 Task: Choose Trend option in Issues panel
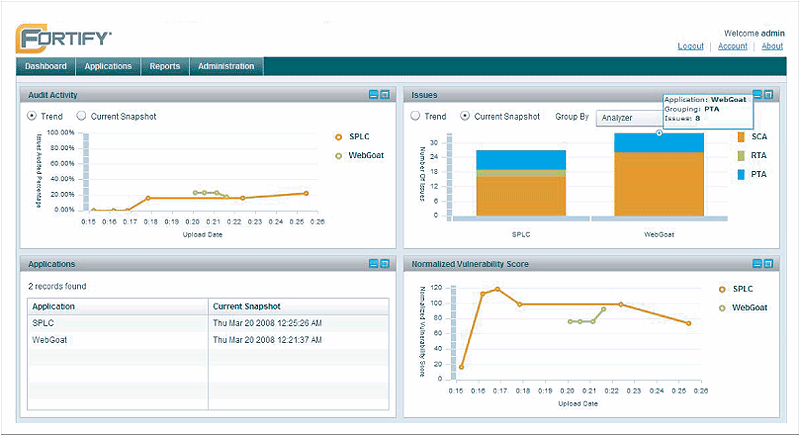pos(416,116)
